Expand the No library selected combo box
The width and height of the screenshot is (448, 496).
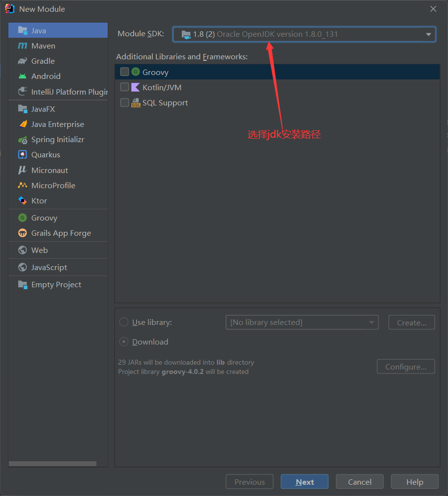tap(302, 322)
